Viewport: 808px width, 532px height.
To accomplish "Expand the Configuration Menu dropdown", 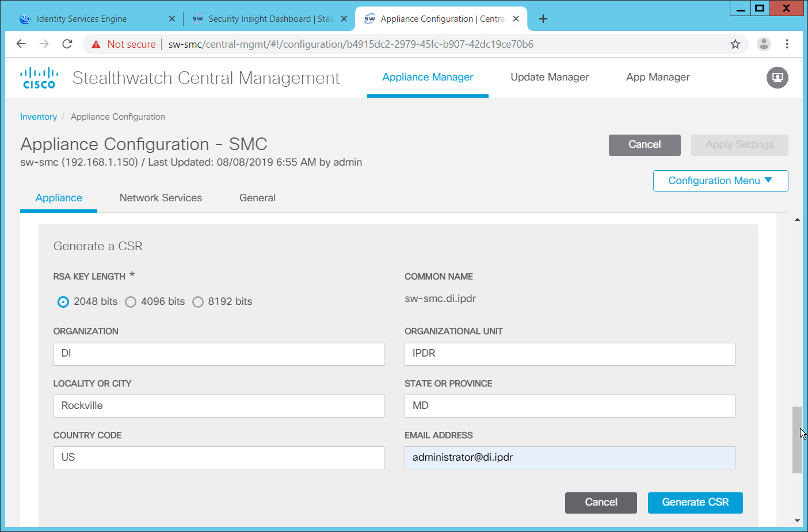I will click(720, 181).
